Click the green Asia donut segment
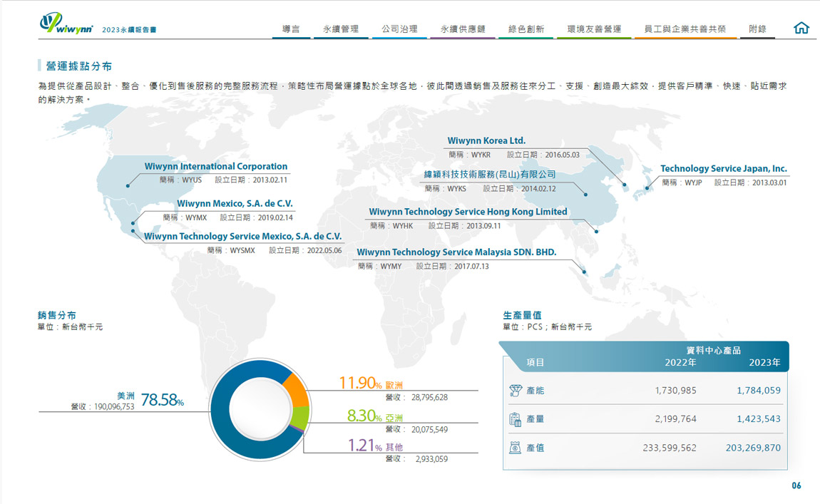This screenshot has height=504, width=820. pyautogui.click(x=300, y=418)
